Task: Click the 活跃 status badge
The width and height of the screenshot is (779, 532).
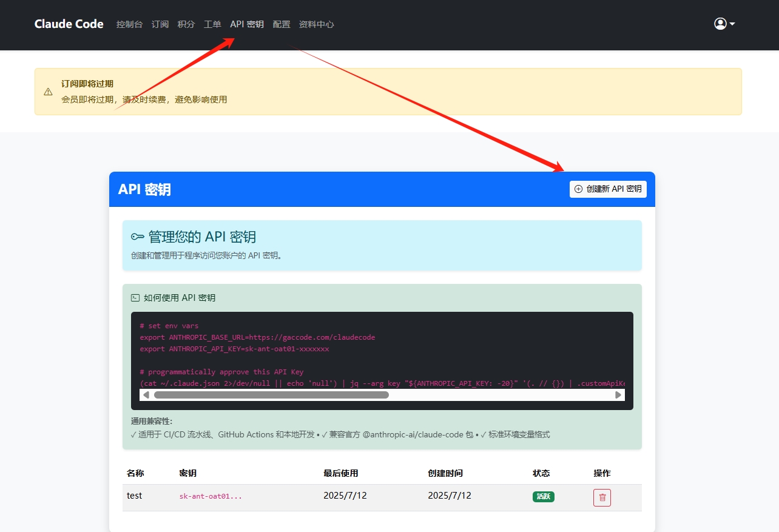Action: coord(544,496)
